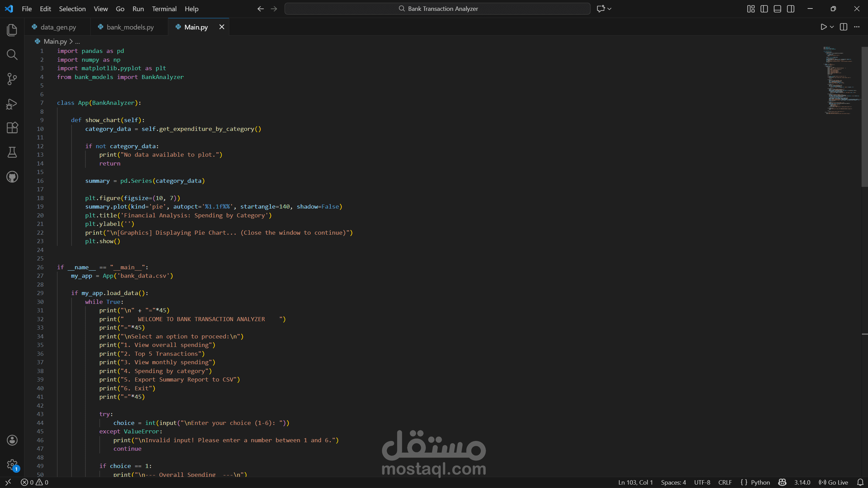Open Run and Debug view

coord(12,104)
